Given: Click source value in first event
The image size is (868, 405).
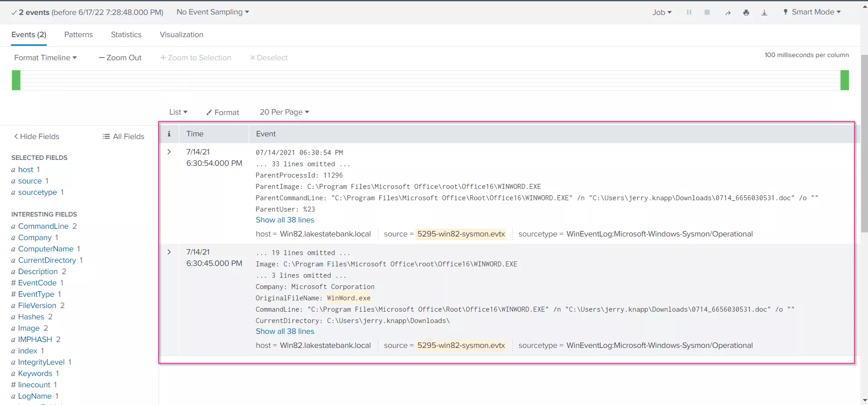Looking at the screenshot, I should pos(461,234).
